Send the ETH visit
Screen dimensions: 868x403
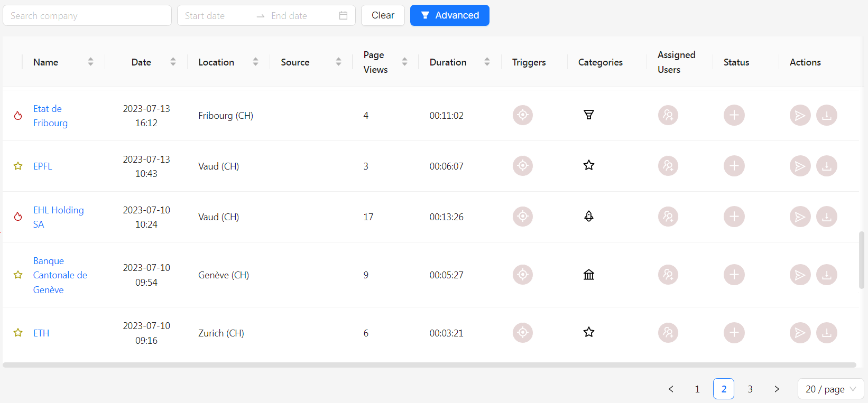point(800,333)
